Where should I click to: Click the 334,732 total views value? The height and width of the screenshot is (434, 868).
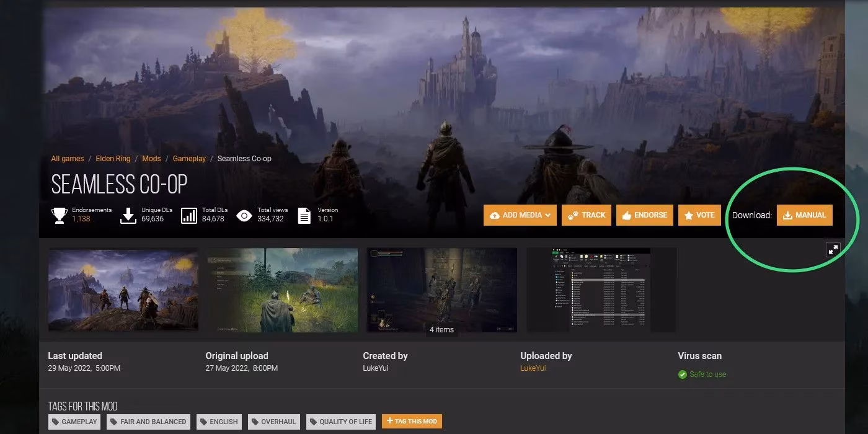pos(270,219)
